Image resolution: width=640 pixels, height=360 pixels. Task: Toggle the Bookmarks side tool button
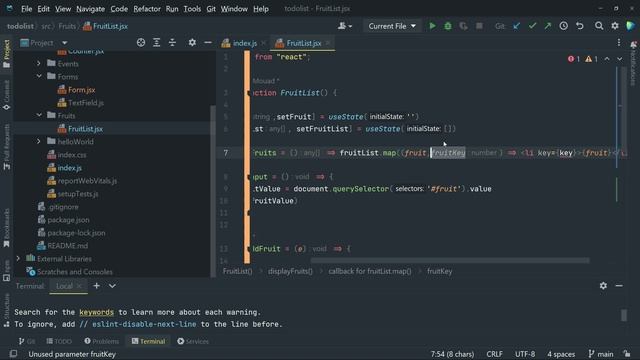7,228
